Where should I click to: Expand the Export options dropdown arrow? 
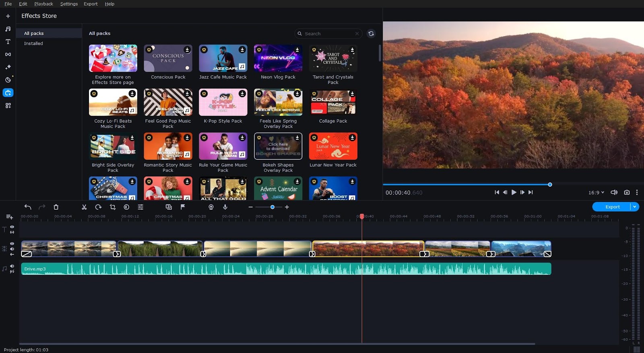click(634, 206)
